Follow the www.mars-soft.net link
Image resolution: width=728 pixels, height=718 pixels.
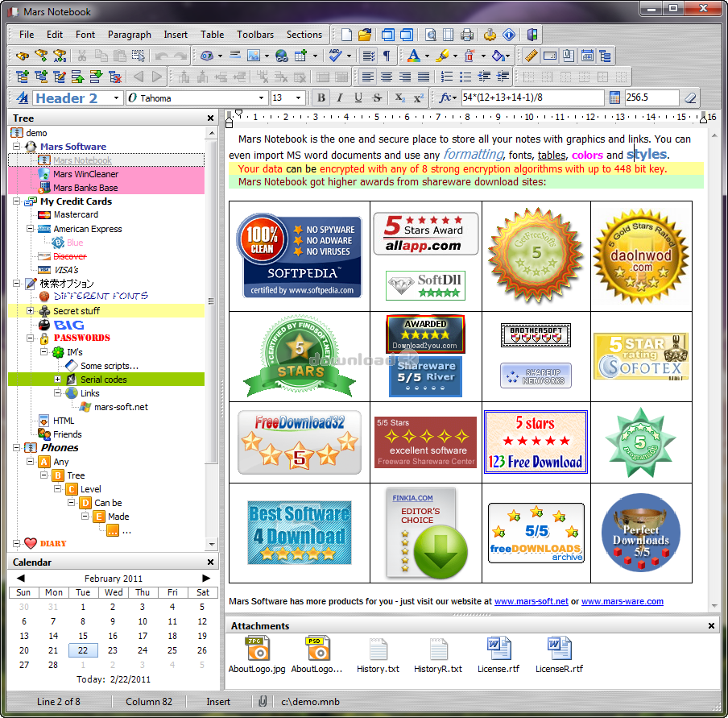532,601
